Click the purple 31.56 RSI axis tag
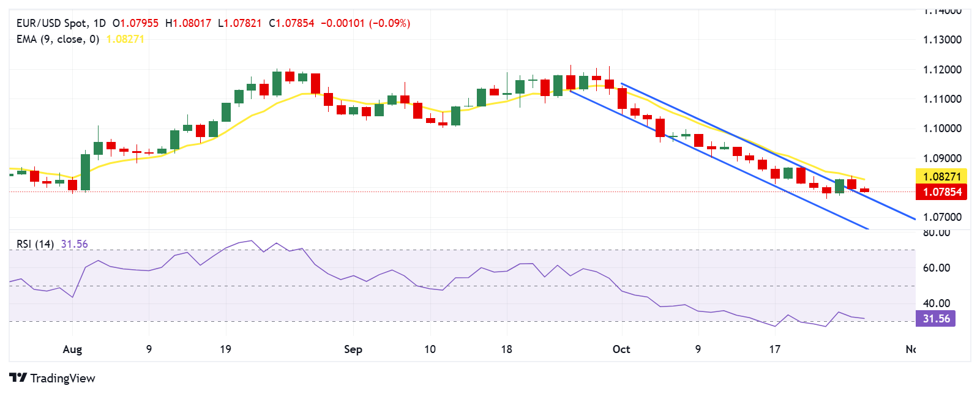Image resolution: width=980 pixels, height=394 pixels. 936,319
